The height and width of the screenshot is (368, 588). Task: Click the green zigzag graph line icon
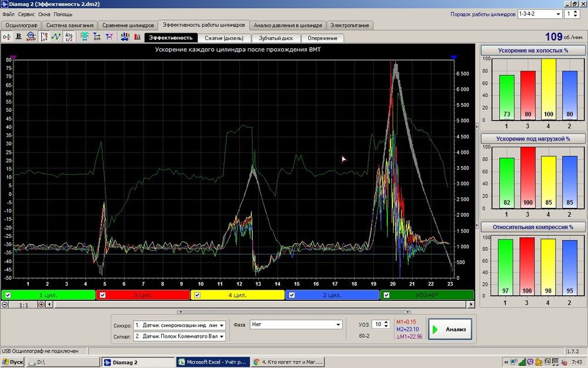click(56, 37)
